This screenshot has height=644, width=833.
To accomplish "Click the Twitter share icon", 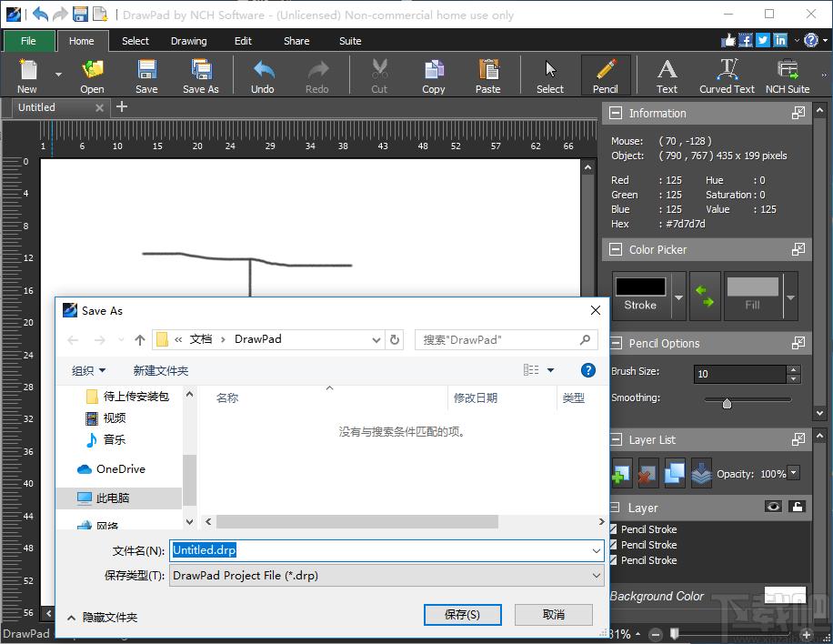I will pos(763,40).
